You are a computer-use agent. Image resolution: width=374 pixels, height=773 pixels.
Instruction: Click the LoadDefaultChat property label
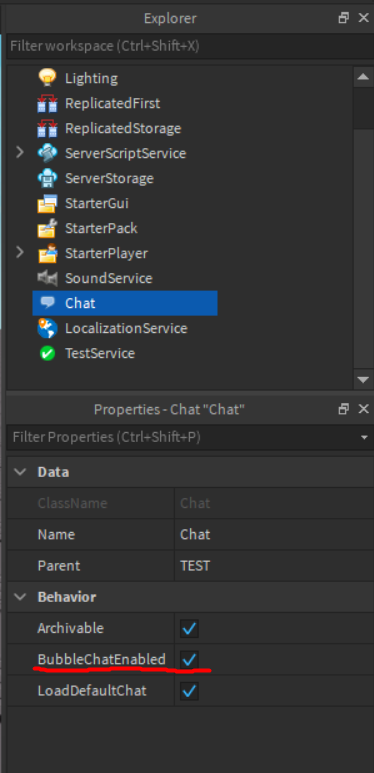(x=92, y=690)
